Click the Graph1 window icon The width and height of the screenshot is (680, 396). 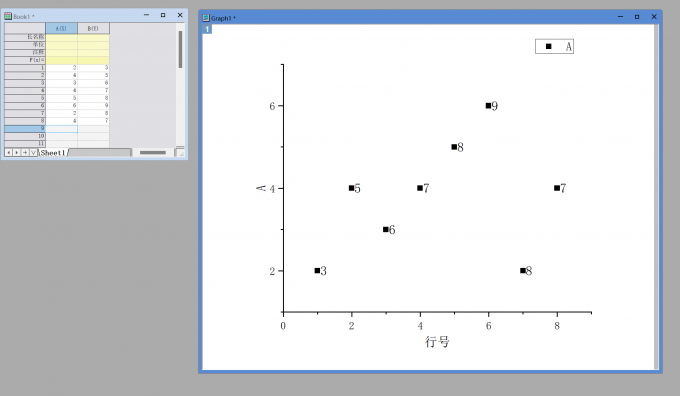pos(206,18)
